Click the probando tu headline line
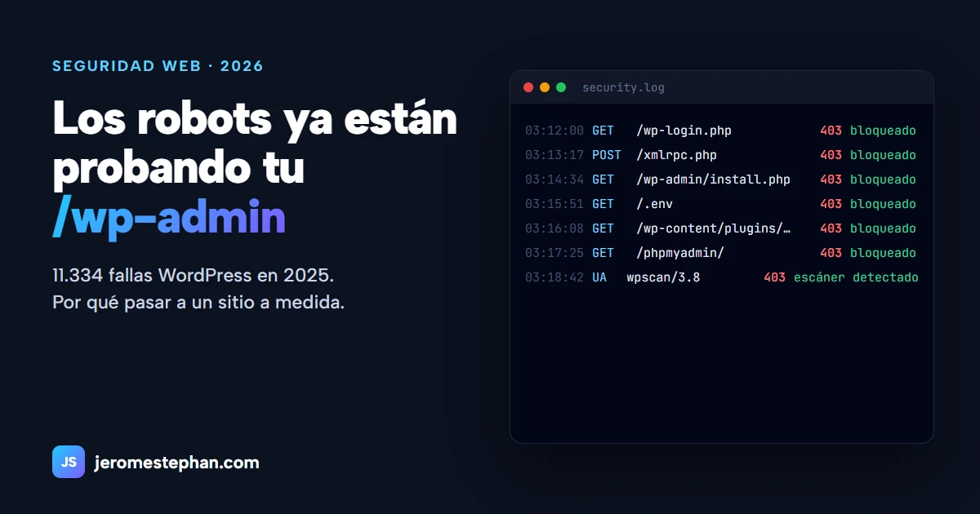This screenshot has width=980, height=514. pyautogui.click(x=178, y=169)
